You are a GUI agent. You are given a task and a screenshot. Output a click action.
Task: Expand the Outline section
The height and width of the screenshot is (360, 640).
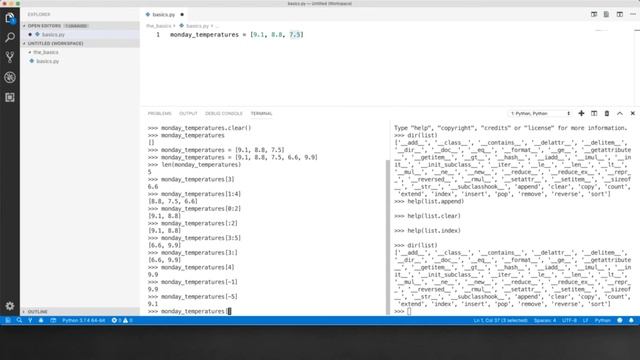point(80,311)
